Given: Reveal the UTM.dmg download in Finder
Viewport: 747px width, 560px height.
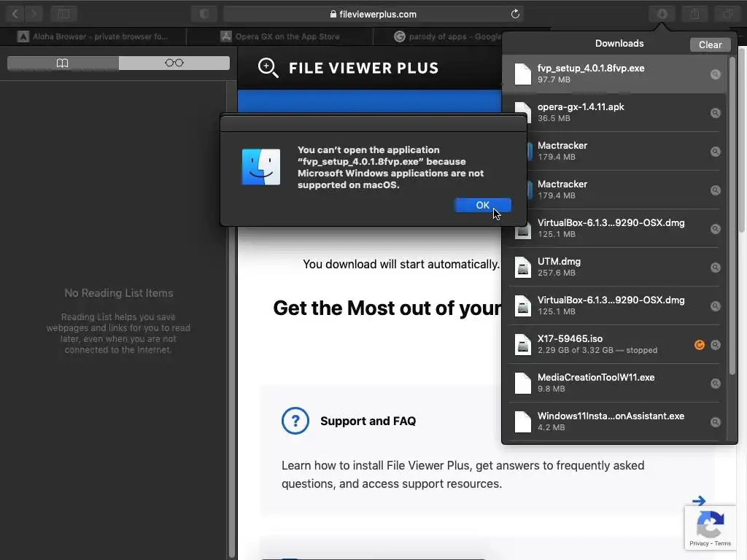Looking at the screenshot, I should point(715,268).
